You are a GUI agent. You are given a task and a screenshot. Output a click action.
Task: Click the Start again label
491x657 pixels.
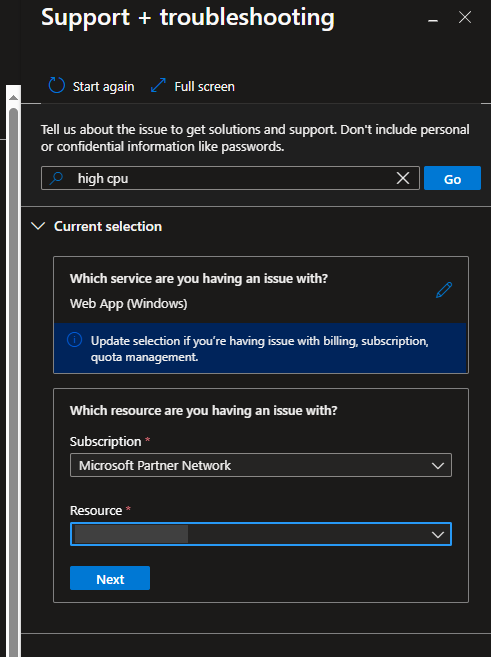103,86
